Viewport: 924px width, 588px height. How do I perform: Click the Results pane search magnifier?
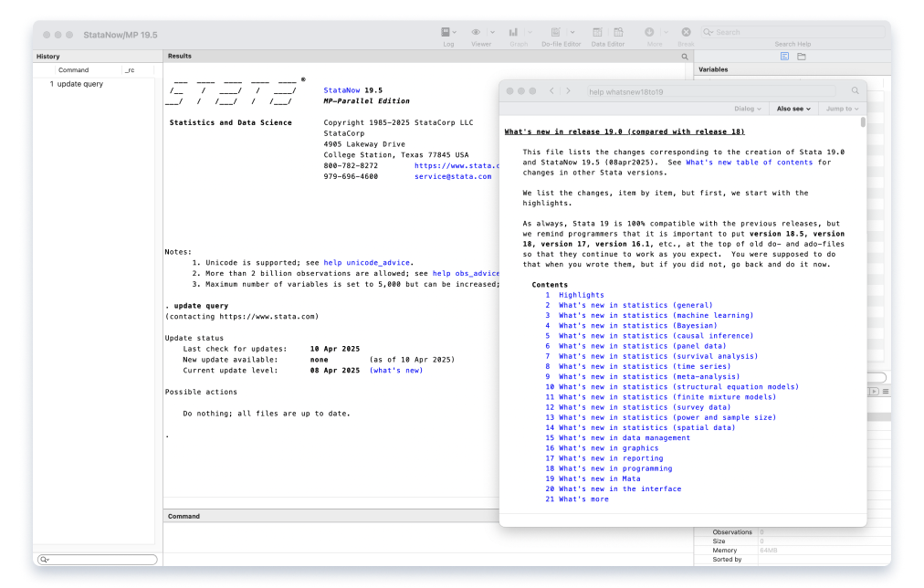tap(685, 57)
